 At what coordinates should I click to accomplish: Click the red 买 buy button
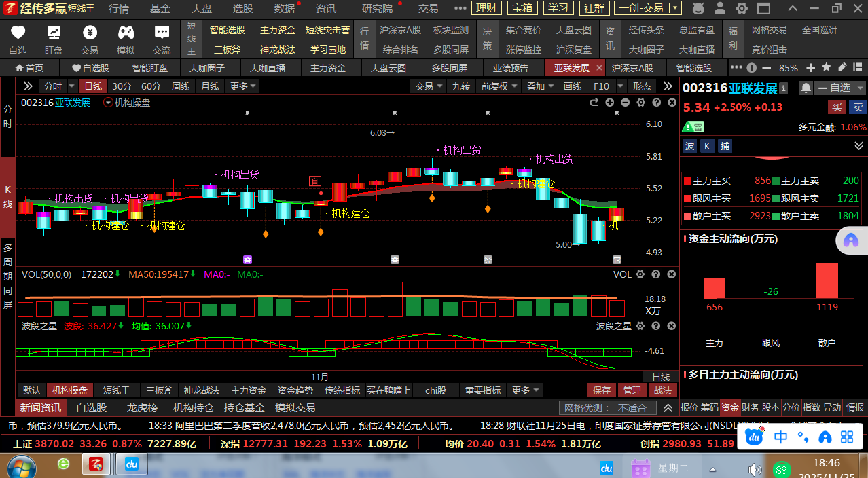point(837,107)
